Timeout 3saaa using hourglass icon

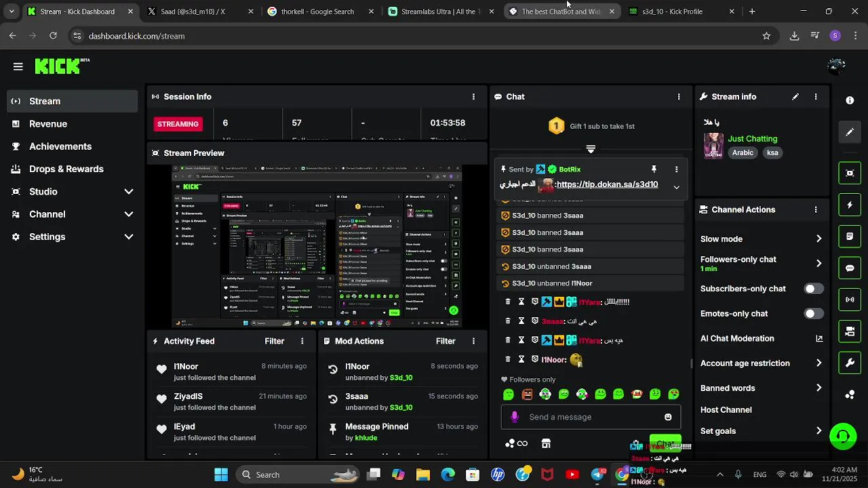click(x=521, y=321)
